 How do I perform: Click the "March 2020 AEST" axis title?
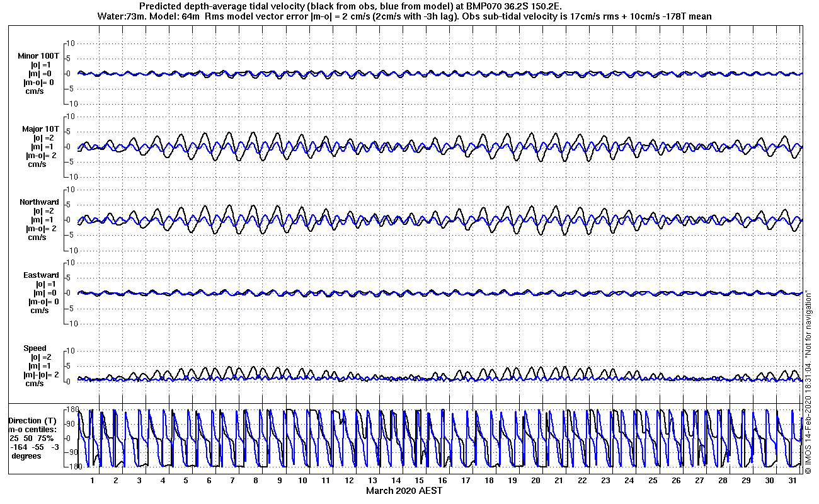(x=404, y=491)
